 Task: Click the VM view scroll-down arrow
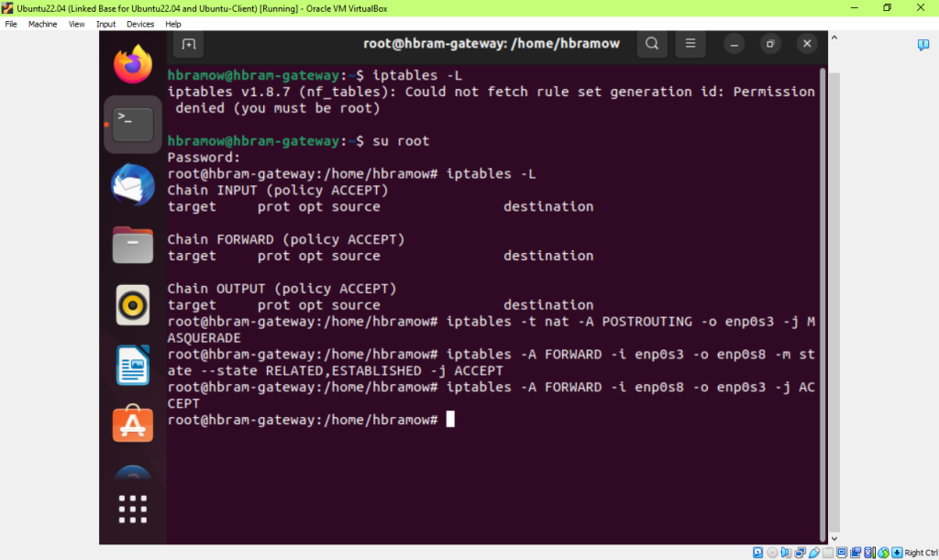click(x=834, y=539)
